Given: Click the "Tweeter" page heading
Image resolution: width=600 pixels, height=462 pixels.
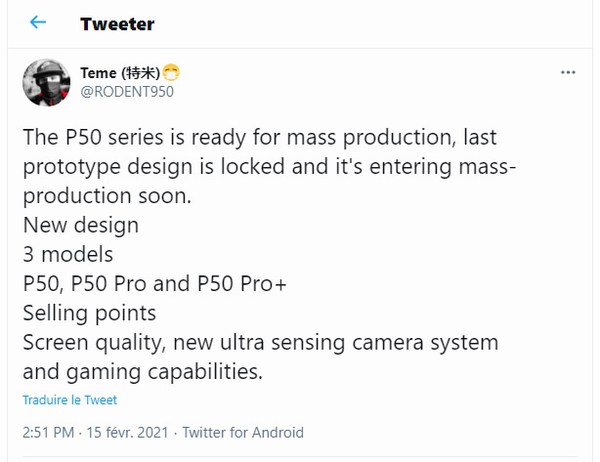Looking at the screenshot, I should tap(117, 23).
